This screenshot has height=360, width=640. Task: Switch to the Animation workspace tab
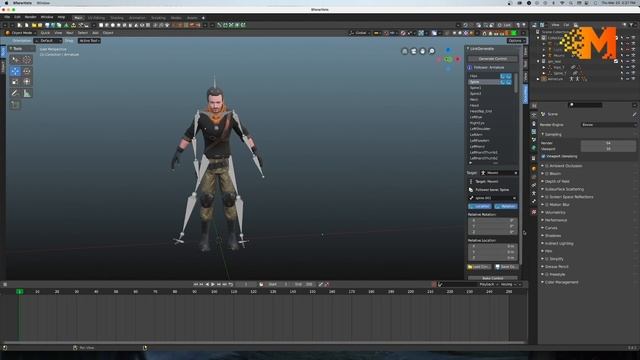click(137, 18)
